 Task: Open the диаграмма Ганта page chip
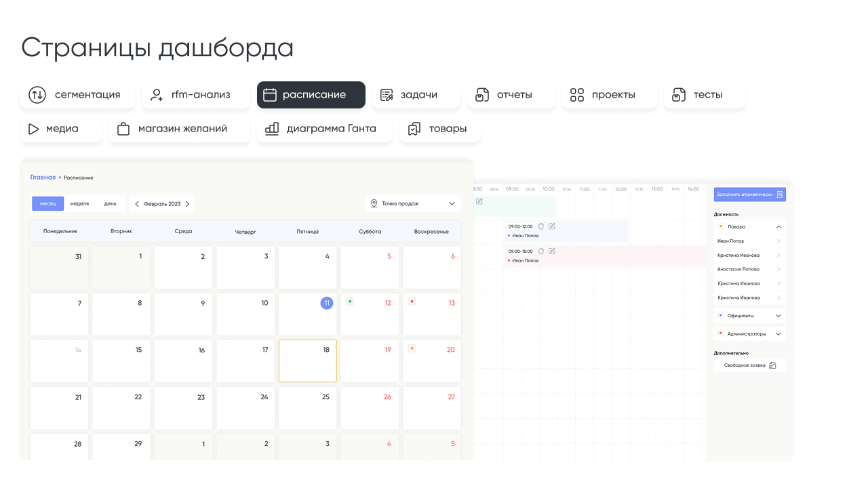click(x=325, y=129)
